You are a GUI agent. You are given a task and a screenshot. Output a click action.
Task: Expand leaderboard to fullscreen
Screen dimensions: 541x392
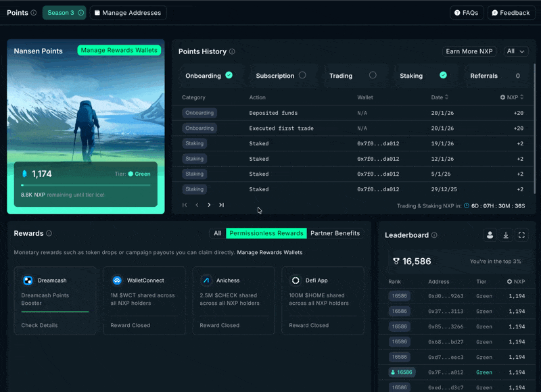pos(521,235)
